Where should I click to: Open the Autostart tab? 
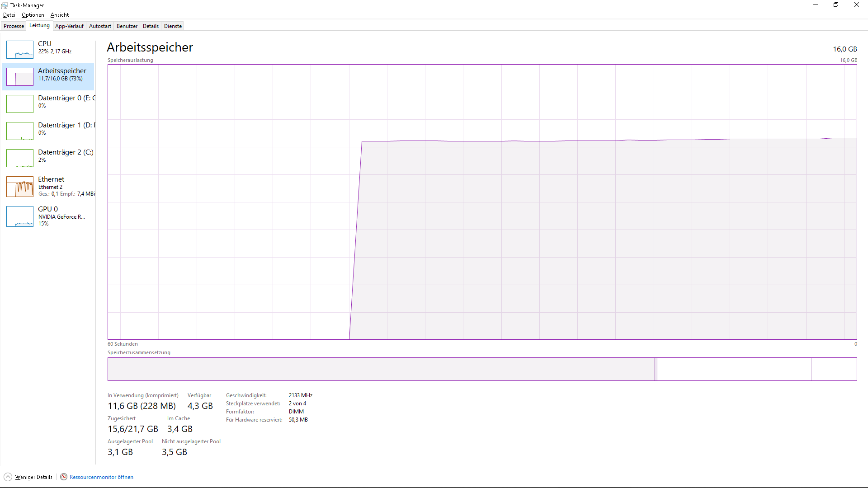coord(99,26)
